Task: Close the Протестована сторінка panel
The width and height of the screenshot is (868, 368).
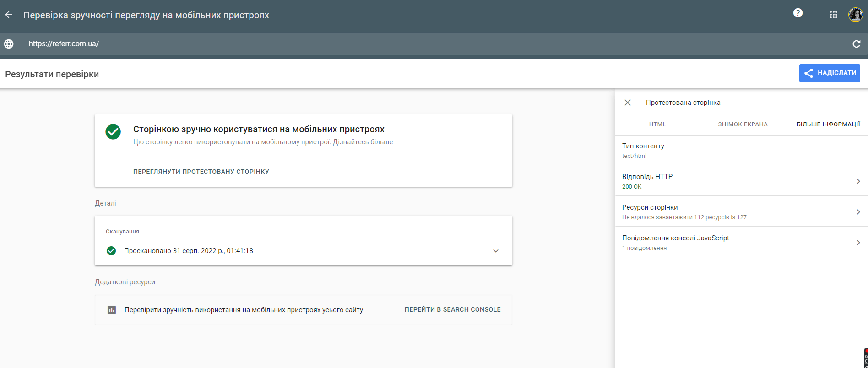Action: 628,103
